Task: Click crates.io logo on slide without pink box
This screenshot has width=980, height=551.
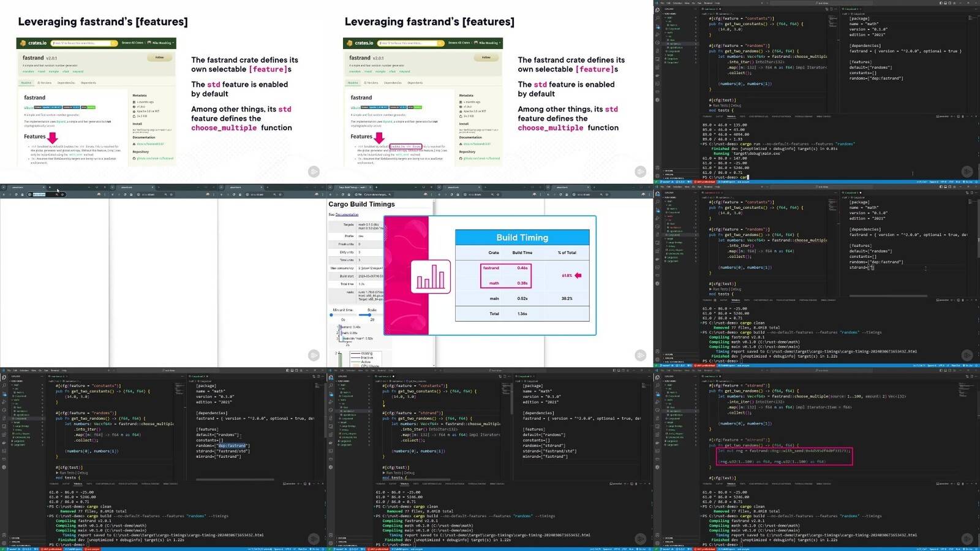Action: (x=34, y=43)
